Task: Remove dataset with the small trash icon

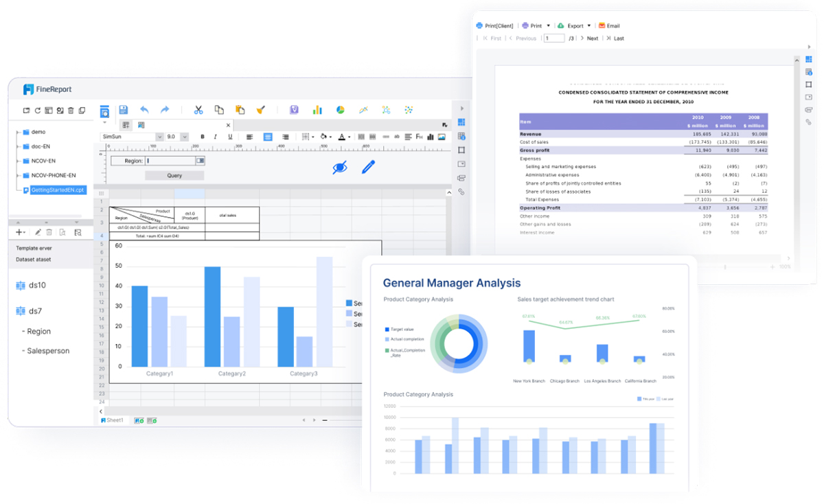Action: [x=49, y=233]
